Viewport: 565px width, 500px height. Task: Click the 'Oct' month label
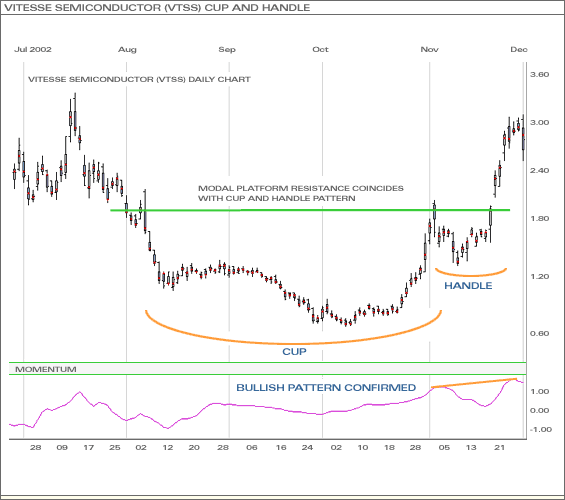point(320,49)
